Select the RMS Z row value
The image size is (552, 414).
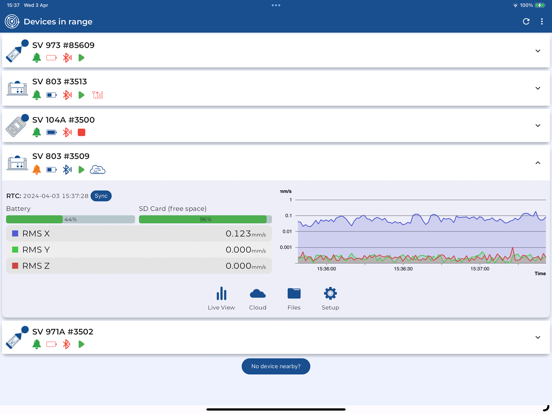pyautogui.click(x=245, y=266)
